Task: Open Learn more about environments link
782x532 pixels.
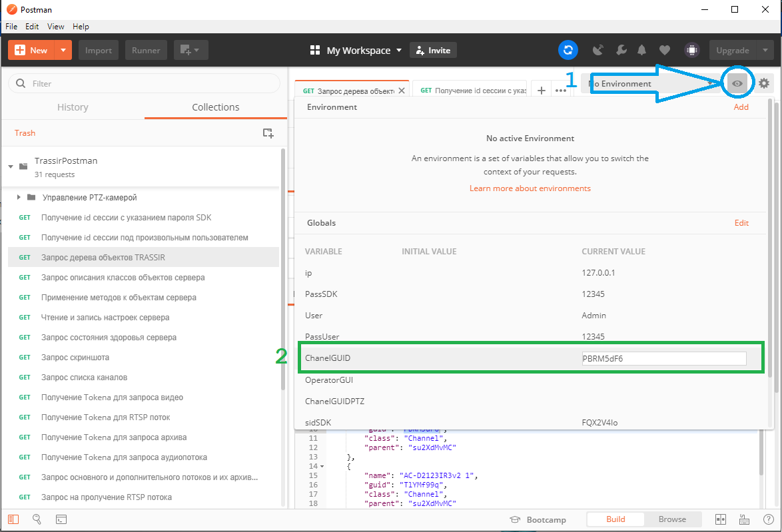Action: [x=530, y=188]
